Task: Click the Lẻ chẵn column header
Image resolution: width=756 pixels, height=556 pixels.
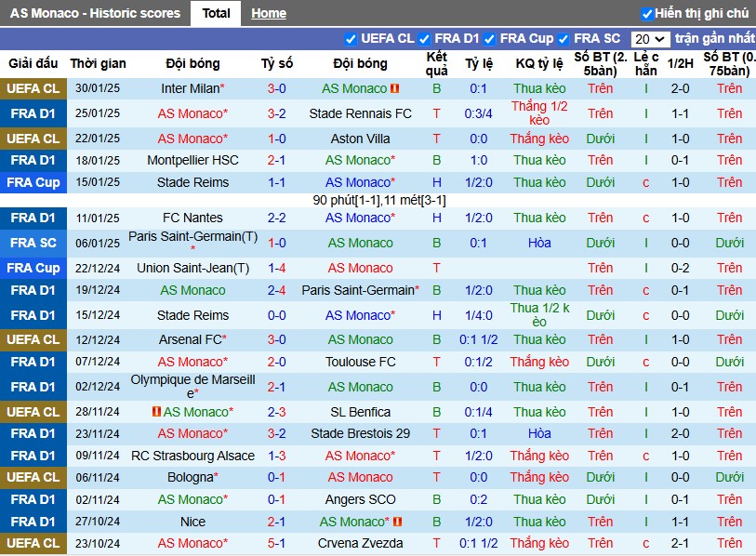Action: tap(646, 63)
